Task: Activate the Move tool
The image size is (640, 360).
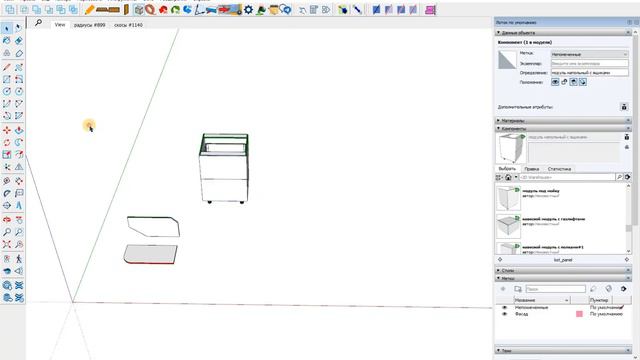Action: coord(7,130)
